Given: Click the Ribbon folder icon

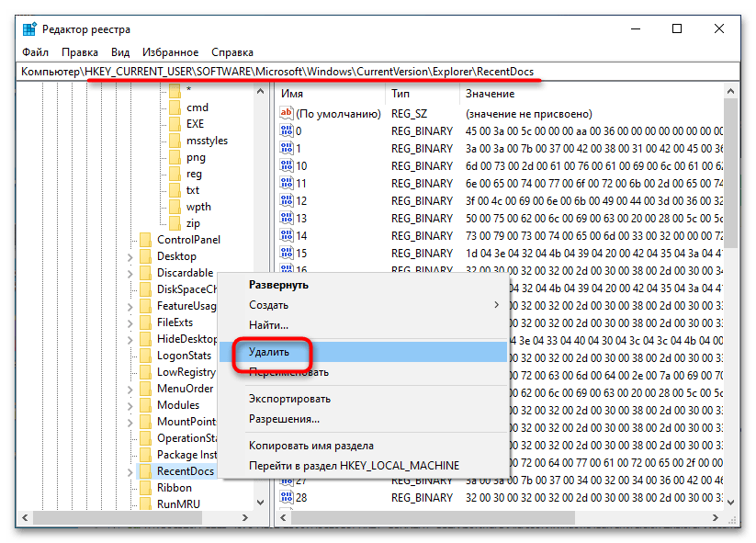Looking at the screenshot, I should [145, 488].
